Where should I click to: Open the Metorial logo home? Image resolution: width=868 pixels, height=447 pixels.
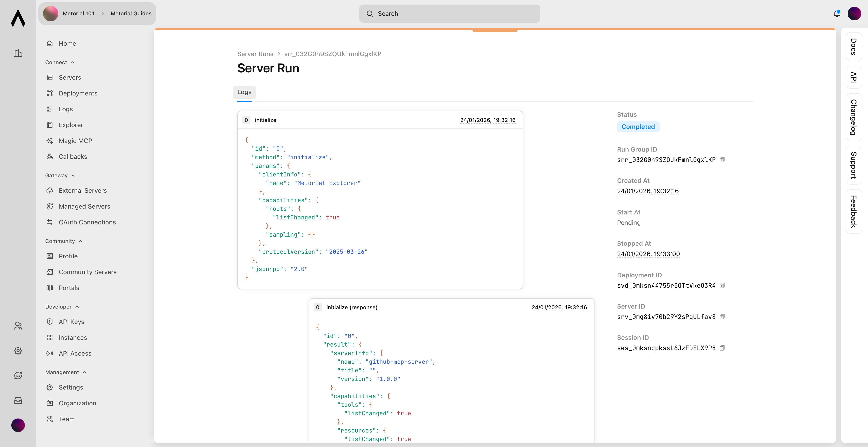coord(18,18)
